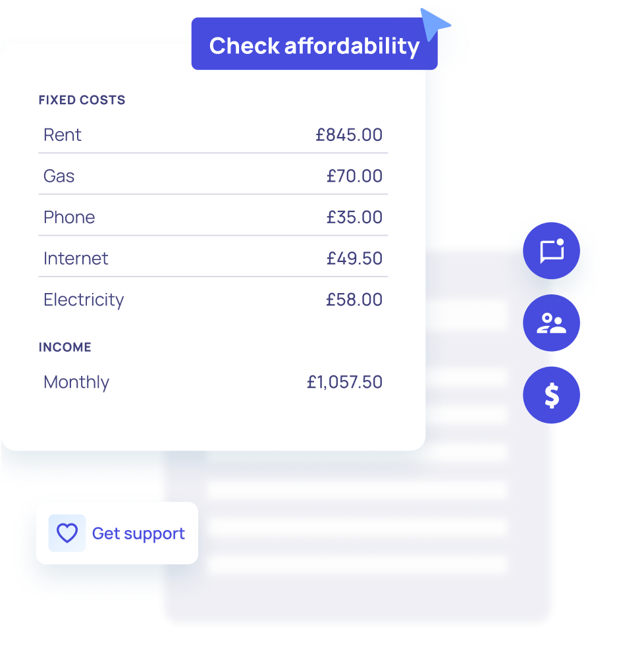
Task: Select the dollar sign payments icon
Action: coord(551,395)
